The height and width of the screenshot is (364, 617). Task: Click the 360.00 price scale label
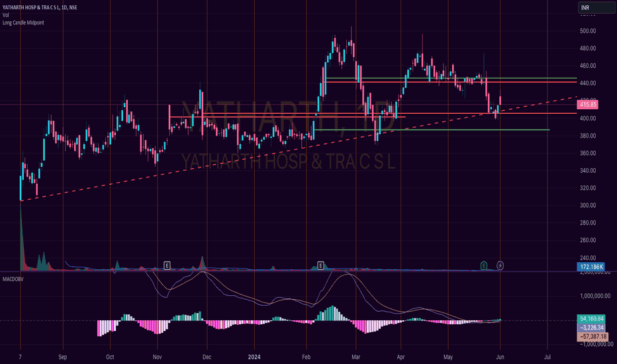[x=587, y=153]
